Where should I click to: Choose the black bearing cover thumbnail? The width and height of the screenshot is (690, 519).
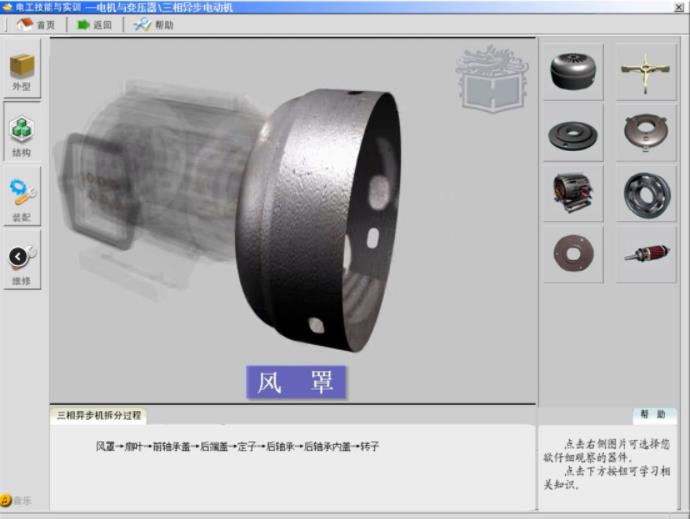[573, 133]
